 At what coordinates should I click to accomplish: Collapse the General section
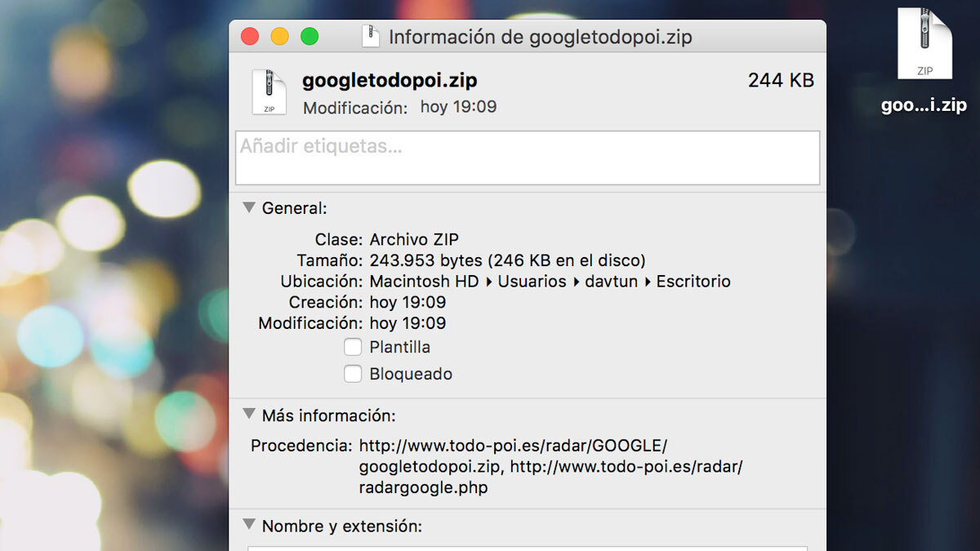coord(249,208)
